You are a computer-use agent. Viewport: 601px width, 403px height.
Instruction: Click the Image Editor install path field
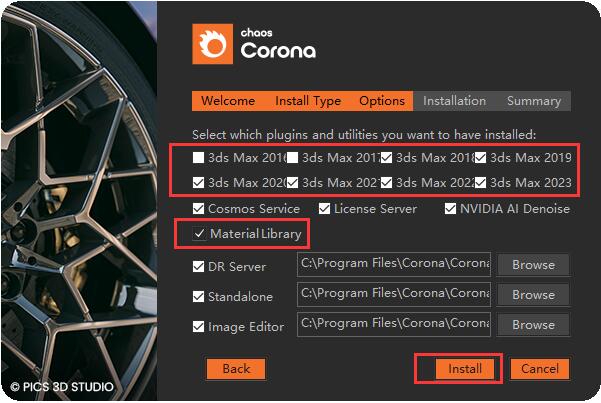(x=394, y=324)
